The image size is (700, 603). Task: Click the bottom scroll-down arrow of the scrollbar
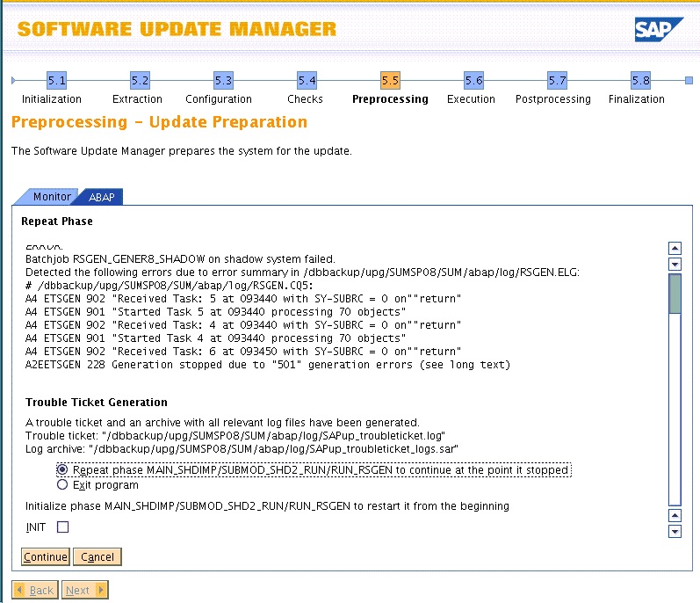[x=675, y=532]
